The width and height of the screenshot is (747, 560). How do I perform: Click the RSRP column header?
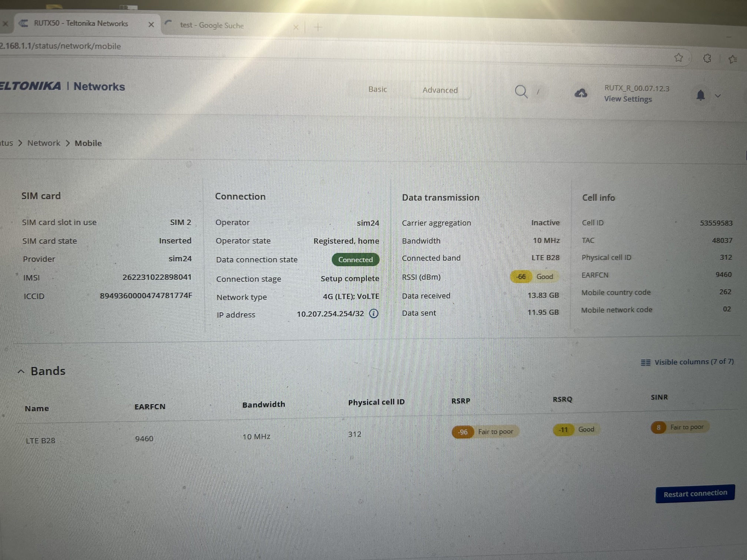pos(461,401)
